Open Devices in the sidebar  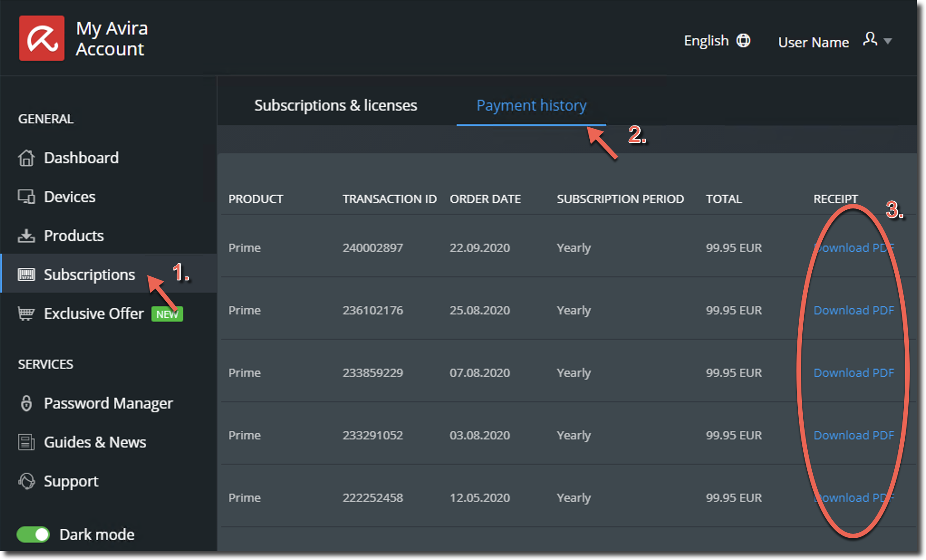click(x=109, y=197)
